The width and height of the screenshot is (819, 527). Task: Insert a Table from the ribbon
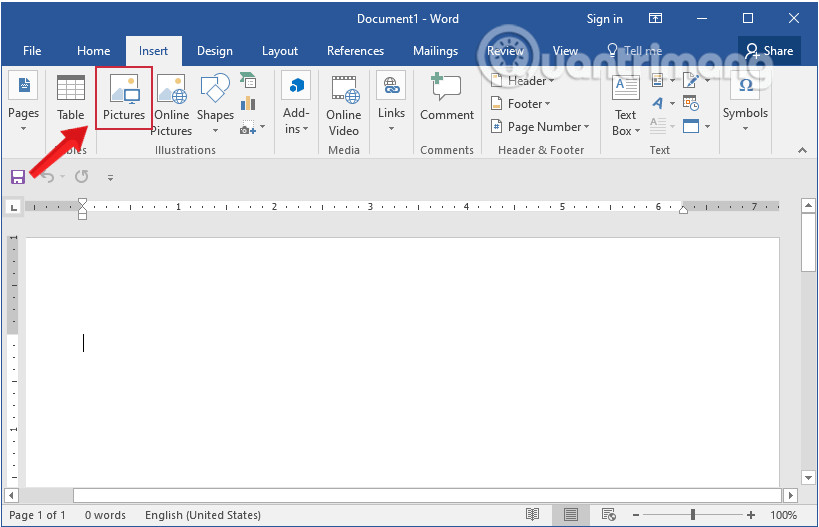70,97
